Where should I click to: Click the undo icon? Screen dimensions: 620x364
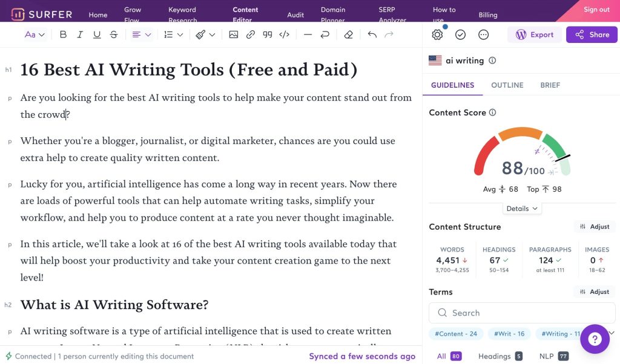click(x=372, y=34)
